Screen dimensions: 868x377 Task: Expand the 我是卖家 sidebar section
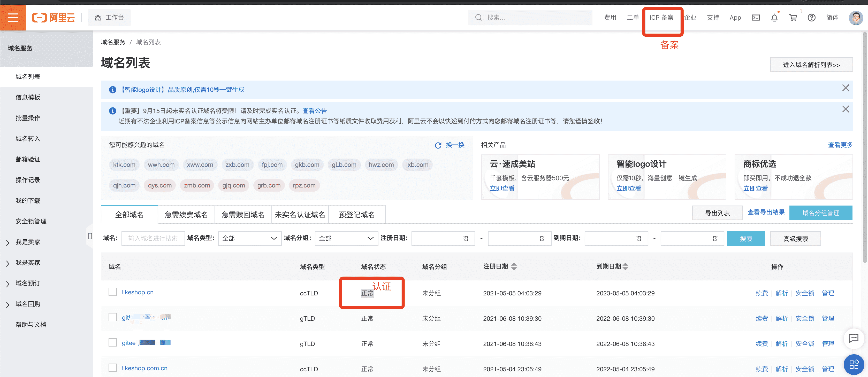[28, 242]
